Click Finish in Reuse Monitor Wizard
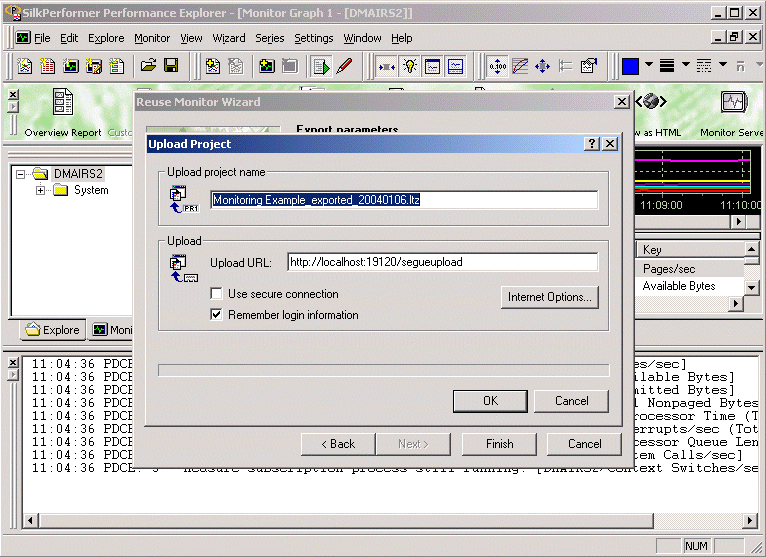 [499, 444]
